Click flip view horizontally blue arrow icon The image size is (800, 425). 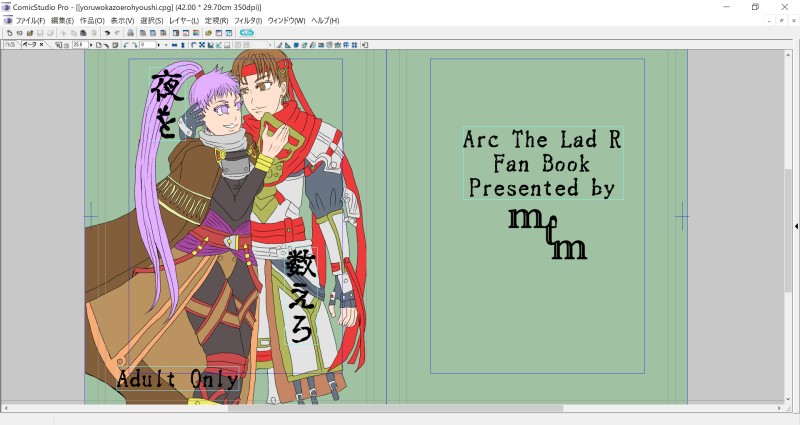tap(174, 45)
